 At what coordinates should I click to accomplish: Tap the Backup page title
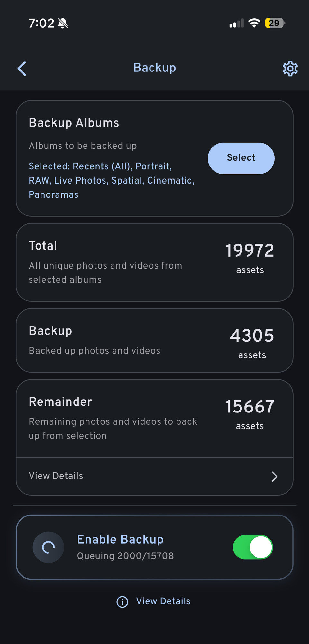click(x=155, y=68)
